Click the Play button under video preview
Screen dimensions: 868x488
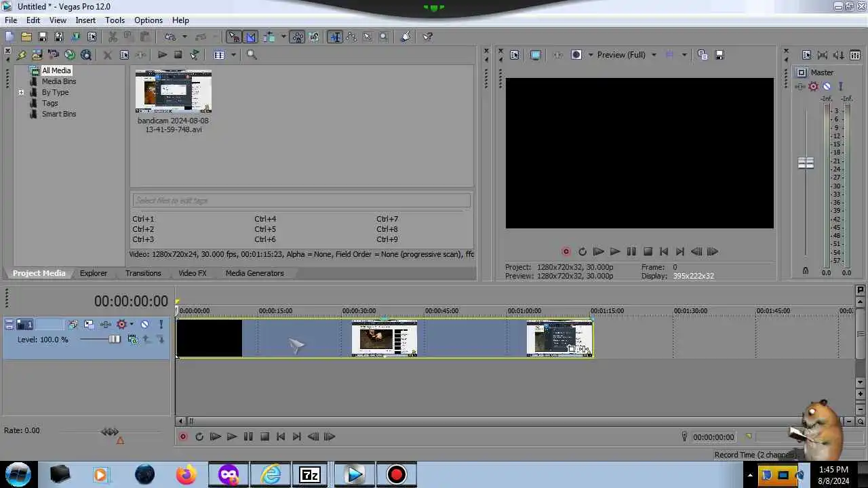[614, 251]
